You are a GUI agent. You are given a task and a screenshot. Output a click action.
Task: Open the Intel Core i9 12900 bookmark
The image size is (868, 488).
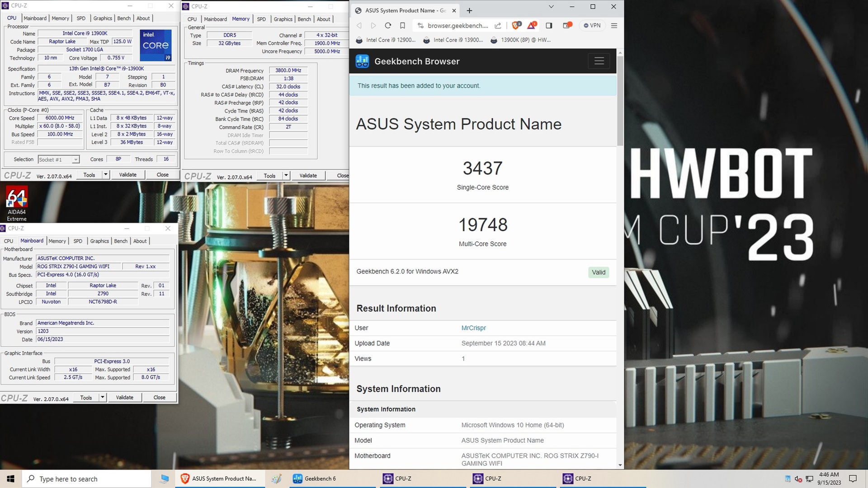386,40
